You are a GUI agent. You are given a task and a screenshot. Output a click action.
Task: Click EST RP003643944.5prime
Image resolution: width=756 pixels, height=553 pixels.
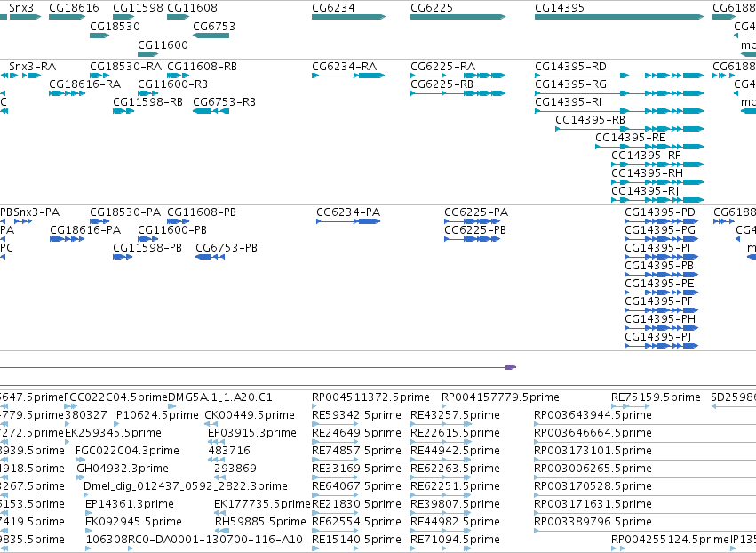593,415
